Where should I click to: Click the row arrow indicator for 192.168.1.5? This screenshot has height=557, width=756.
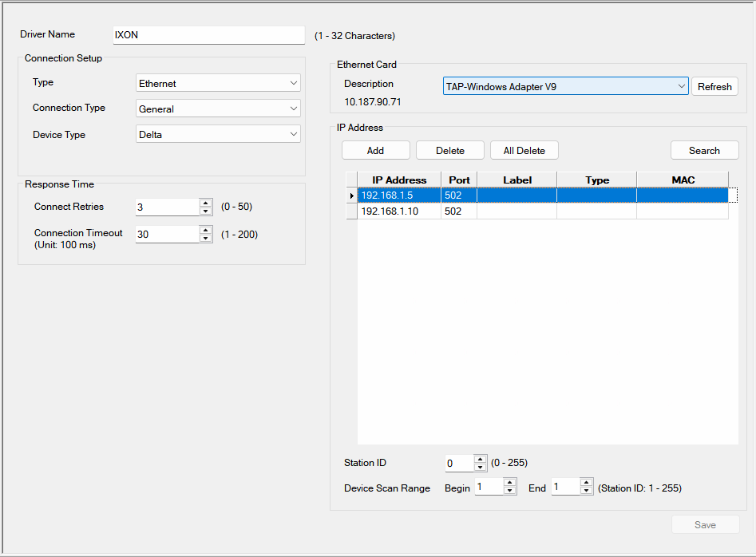pos(352,196)
